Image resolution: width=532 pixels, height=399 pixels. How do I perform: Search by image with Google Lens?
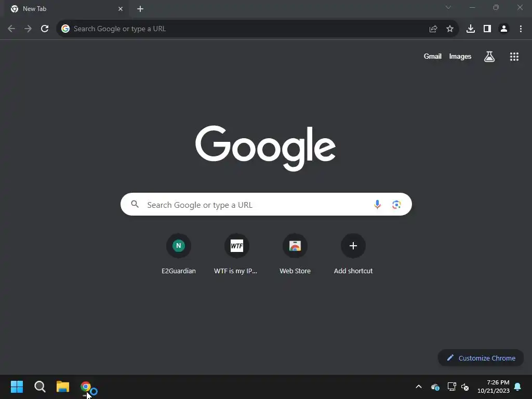pos(396,204)
